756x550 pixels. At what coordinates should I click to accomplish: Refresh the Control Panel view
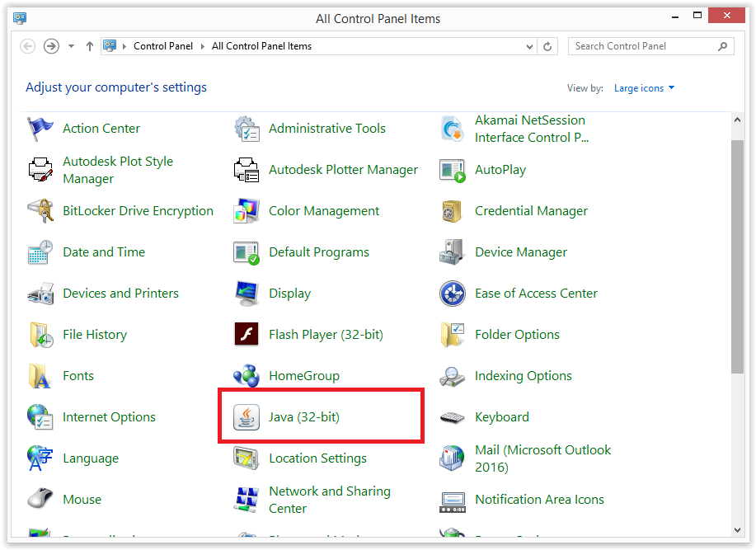[x=547, y=47]
